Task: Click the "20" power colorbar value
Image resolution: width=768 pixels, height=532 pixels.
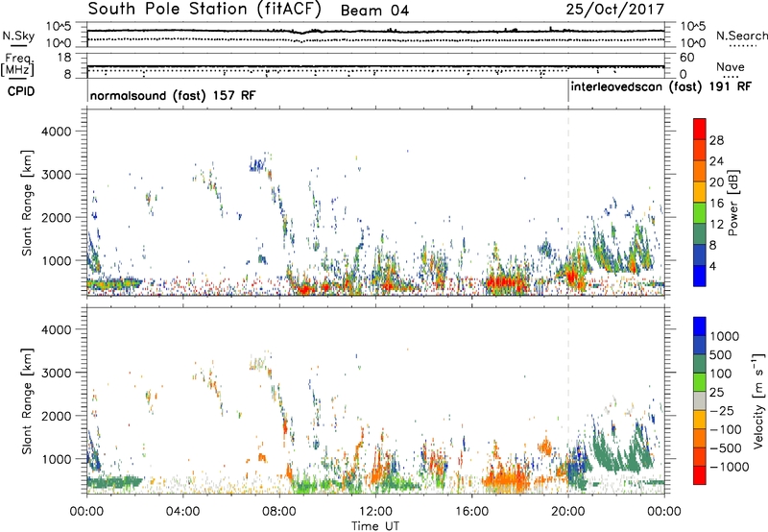Action: (x=716, y=182)
